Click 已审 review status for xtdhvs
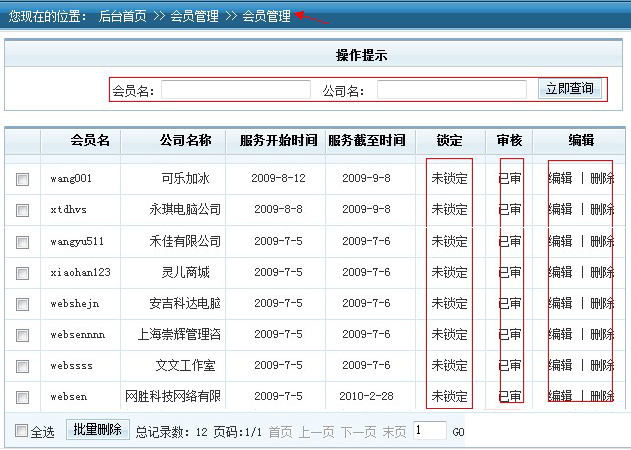Image resolution: width=631 pixels, height=450 pixels. pos(510,209)
